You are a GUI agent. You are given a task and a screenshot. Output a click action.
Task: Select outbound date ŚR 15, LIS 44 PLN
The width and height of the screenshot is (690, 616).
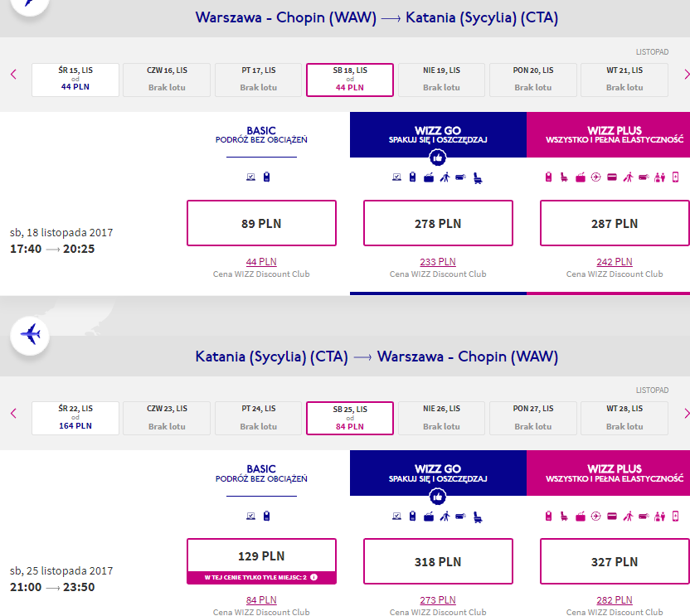coord(75,80)
